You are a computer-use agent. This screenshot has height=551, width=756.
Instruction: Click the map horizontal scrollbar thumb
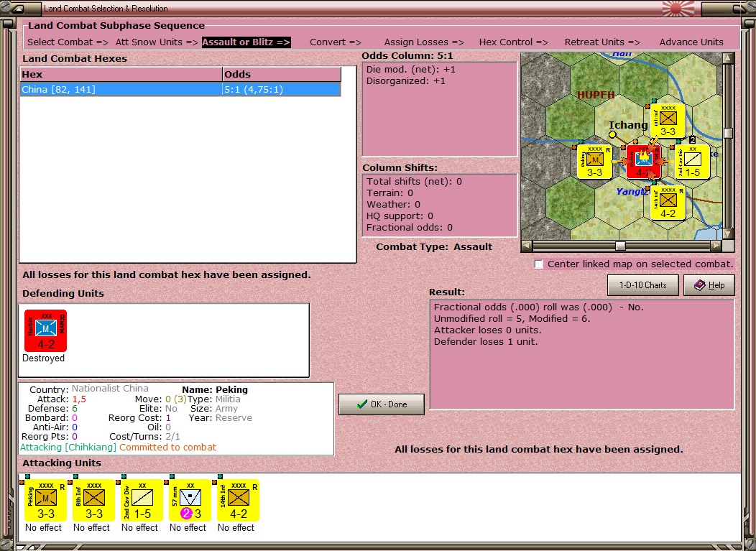(620, 246)
